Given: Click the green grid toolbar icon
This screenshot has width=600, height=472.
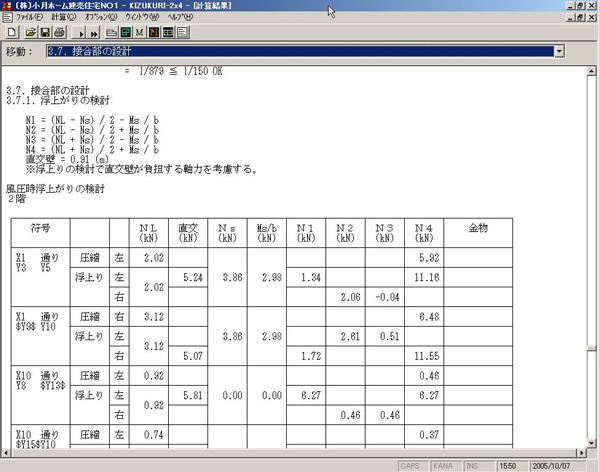Looking at the screenshot, I should [125, 32].
